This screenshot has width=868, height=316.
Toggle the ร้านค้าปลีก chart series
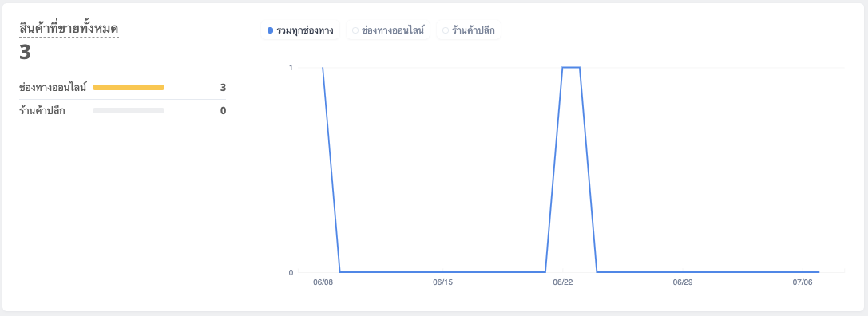coord(469,30)
